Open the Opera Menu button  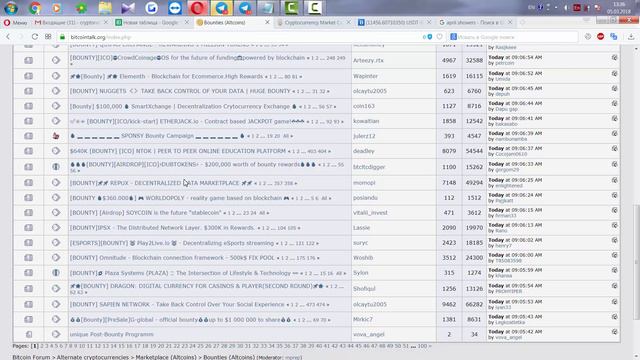click(x=16, y=22)
